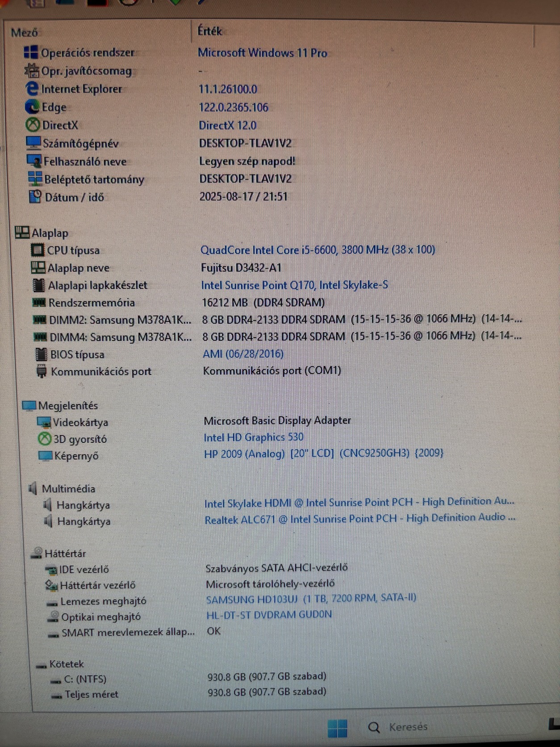The height and width of the screenshot is (747, 560).
Task: Click the Mező column header
Action: tap(24, 33)
